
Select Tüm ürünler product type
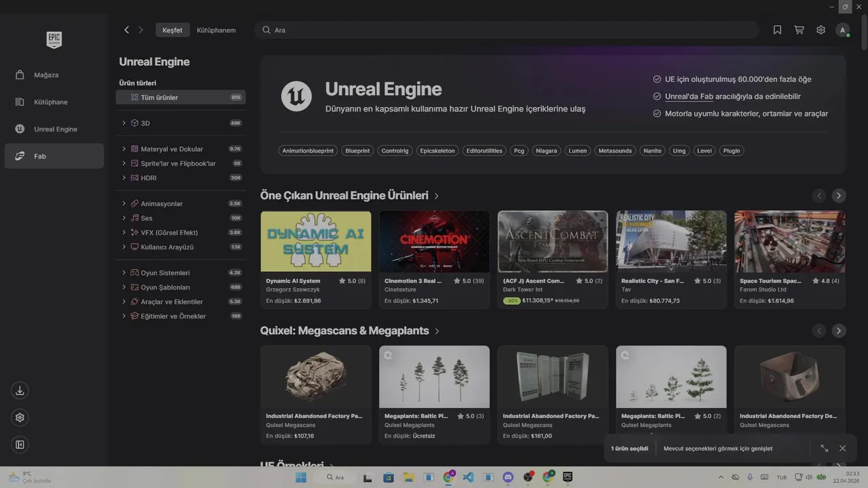[180, 98]
